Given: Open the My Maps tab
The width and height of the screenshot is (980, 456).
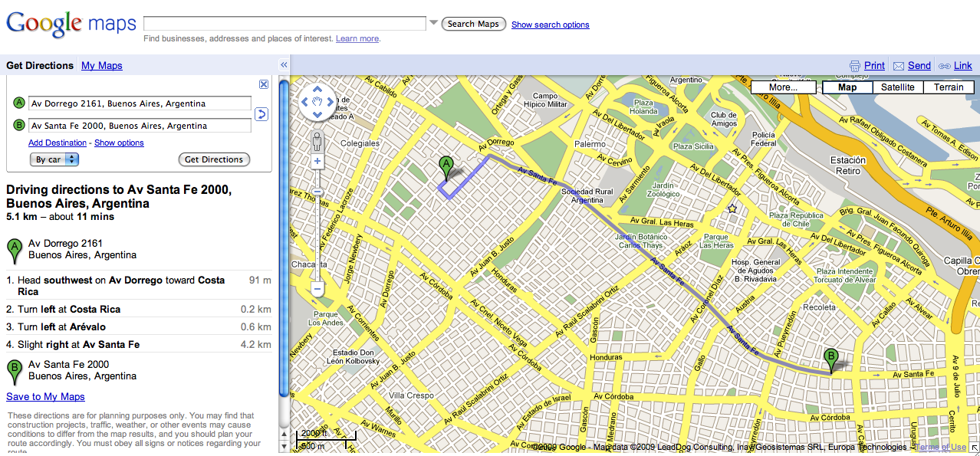Looking at the screenshot, I should [102, 66].
